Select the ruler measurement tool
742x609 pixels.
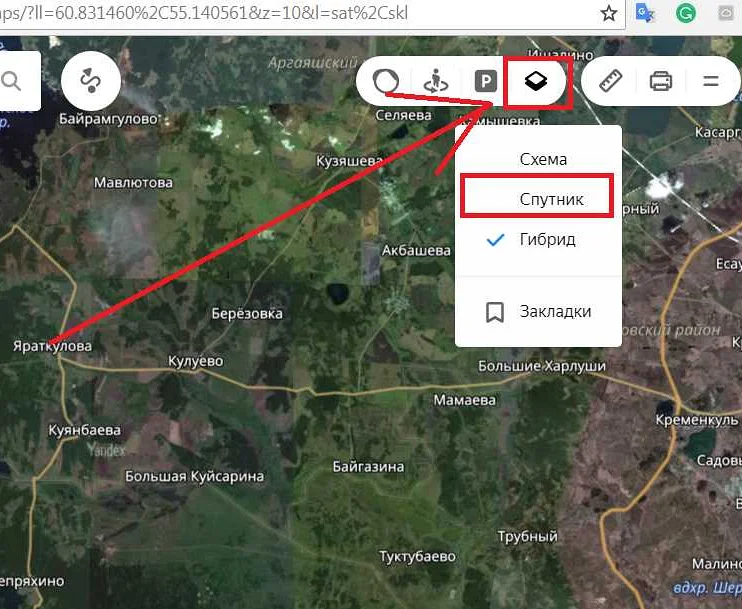[610, 81]
